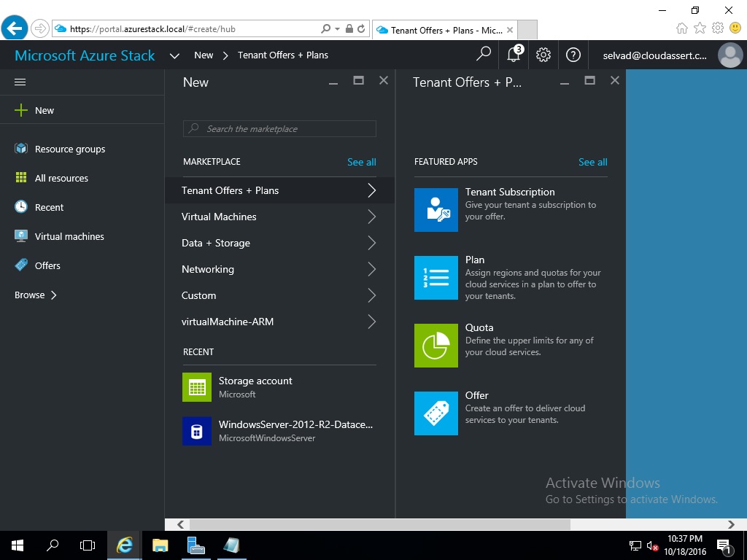Viewport: 747px width, 560px height.
Task: Open the Resource groups cube icon
Action: [21, 149]
